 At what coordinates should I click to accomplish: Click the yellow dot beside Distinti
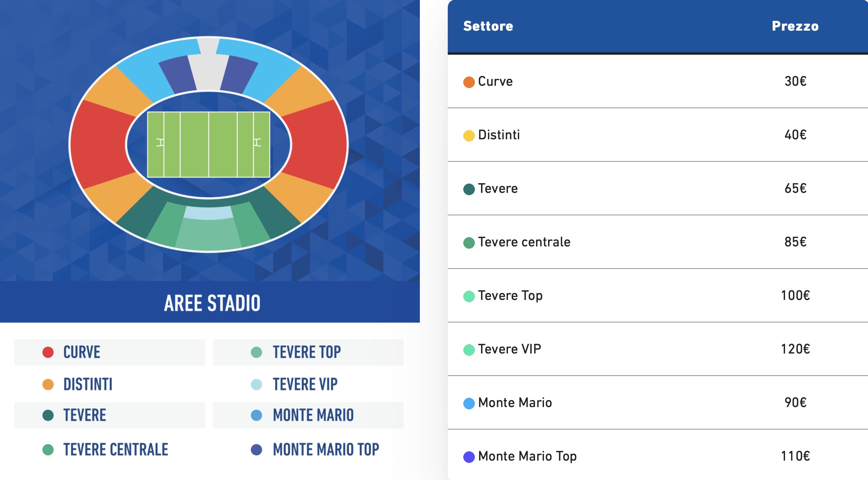pos(469,136)
